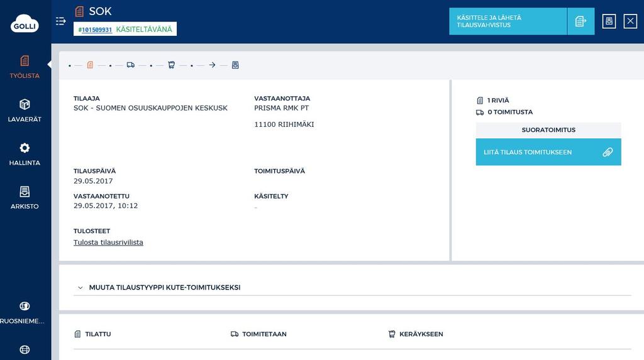
Task: Click Tulosta tilausrivilista print link
Action: pyautogui.click(x=108, y=242)
